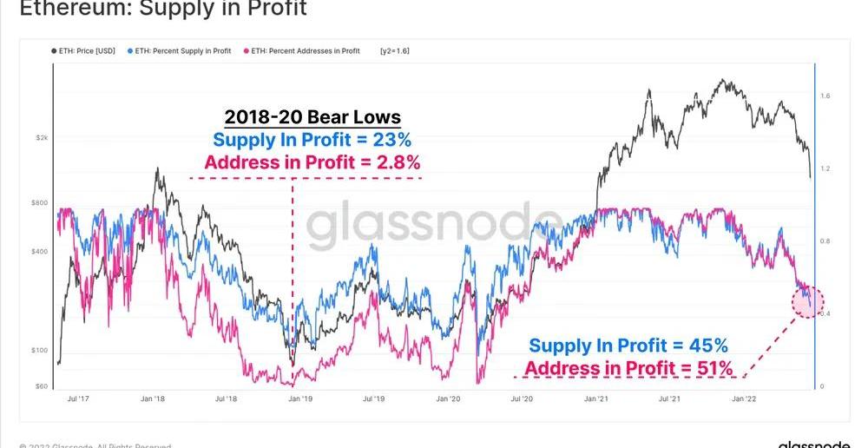
Task: Click the black ETH Price legend dot
Action: click(x=54, y=51)
